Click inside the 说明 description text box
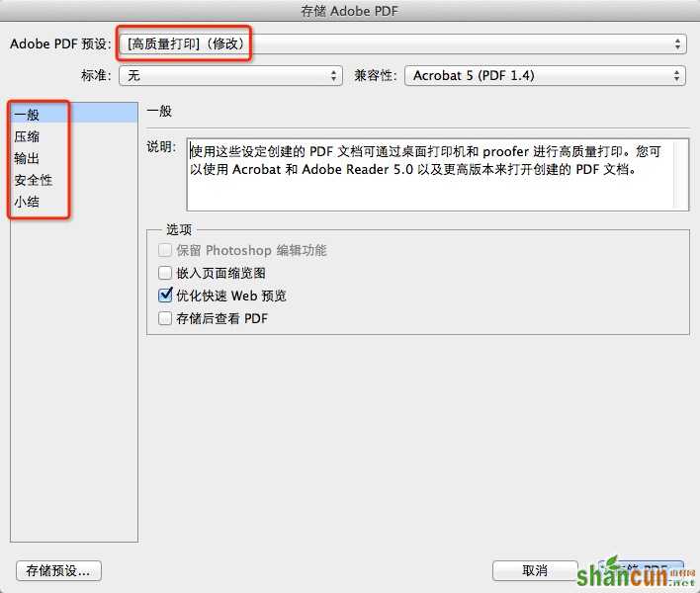700x593 pixels. pos(429,175)
